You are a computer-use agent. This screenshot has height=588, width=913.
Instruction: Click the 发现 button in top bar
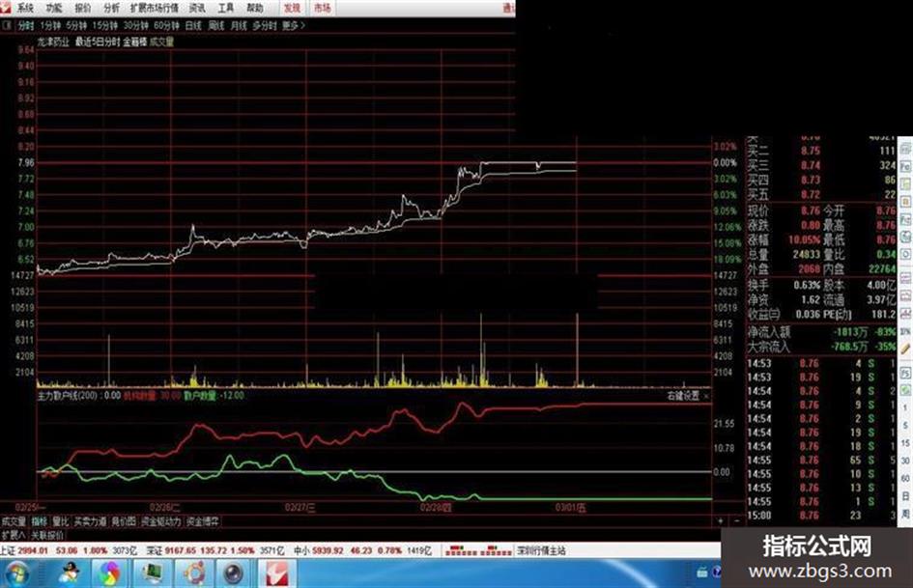[293, 8]
